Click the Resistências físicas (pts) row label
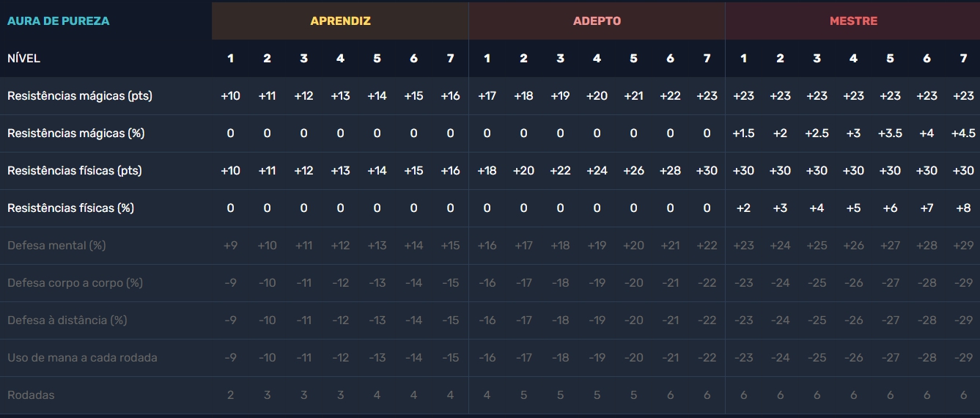The height and width of the screenshot is (418, 980). 74,171
